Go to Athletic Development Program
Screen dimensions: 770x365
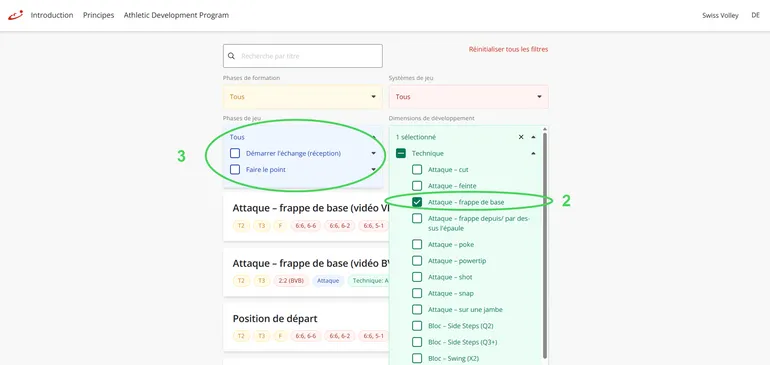pyautogui.click(x=176, y=15)
